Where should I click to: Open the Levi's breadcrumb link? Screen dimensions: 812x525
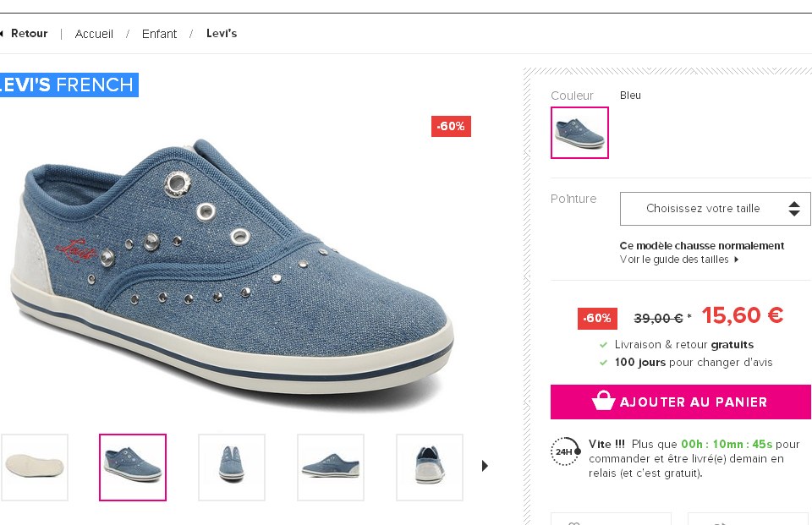click(222, 34)
